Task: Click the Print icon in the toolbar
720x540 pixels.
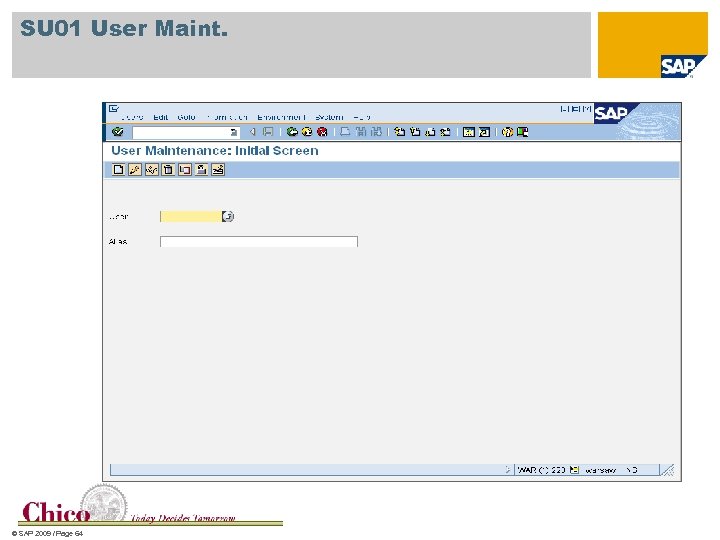Action: tap(345, 132)
